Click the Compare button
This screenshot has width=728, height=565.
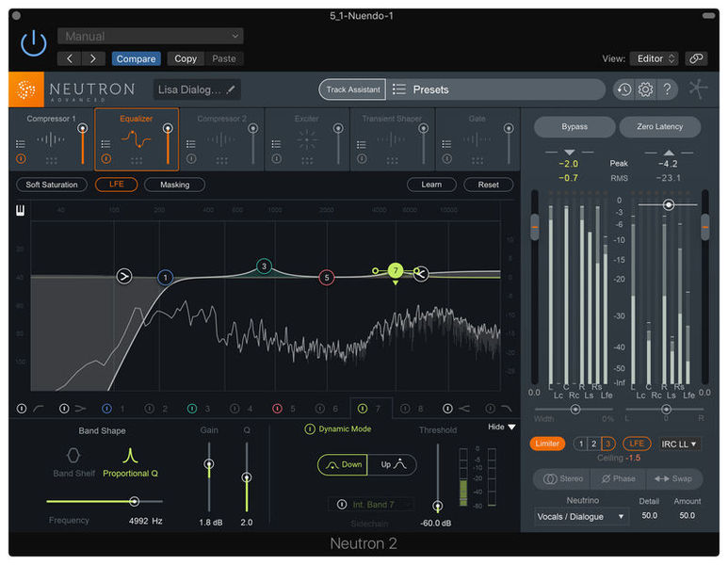[136, 58]
